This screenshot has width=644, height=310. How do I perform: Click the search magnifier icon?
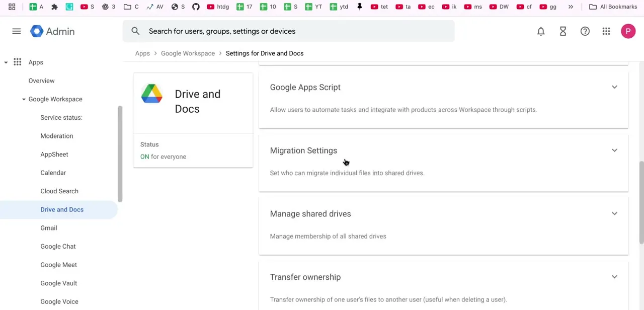pos(135,31)
